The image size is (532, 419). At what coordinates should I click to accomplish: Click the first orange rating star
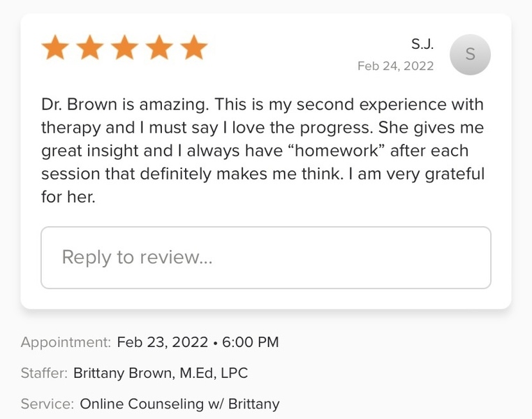coord(55,49)
